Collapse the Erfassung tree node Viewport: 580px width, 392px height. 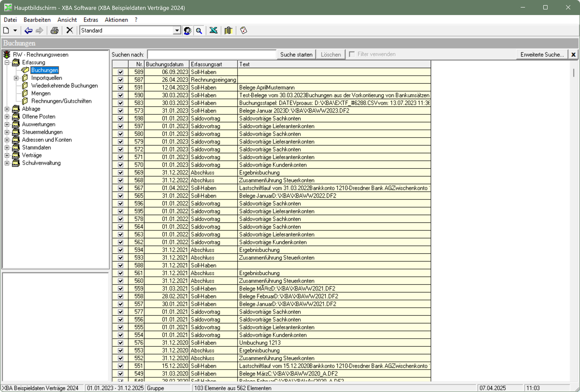pyautogui.click(x=7, y=62)
